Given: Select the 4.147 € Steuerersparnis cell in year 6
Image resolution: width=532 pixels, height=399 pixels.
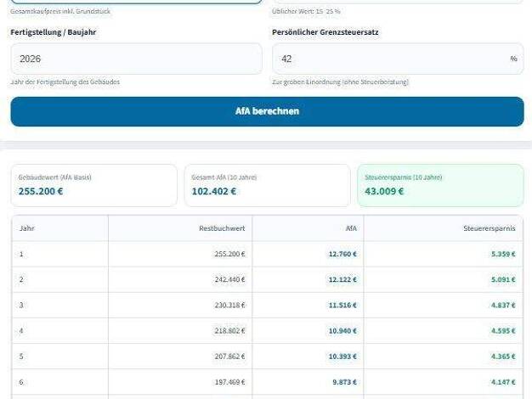Looking at the screenshot, I should tap(502, 382).
